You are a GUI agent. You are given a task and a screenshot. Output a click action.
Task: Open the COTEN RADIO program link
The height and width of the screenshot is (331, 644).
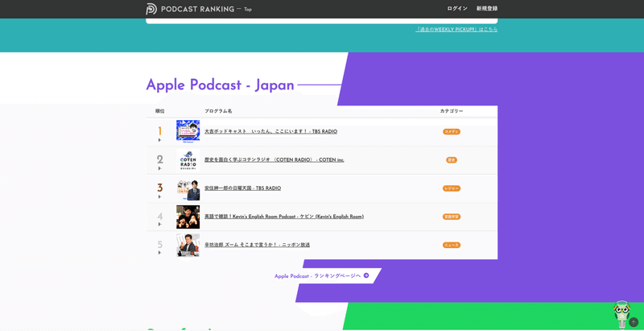[275, 159]
